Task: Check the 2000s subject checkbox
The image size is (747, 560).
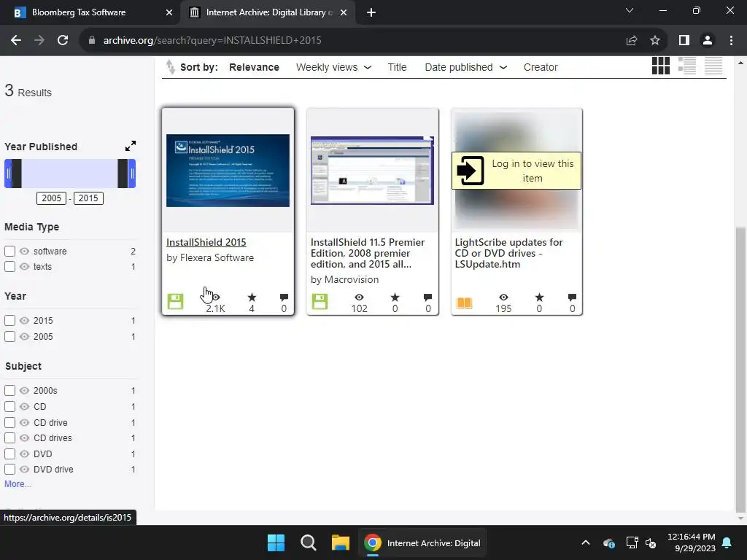Action: [x=9, y=391]
